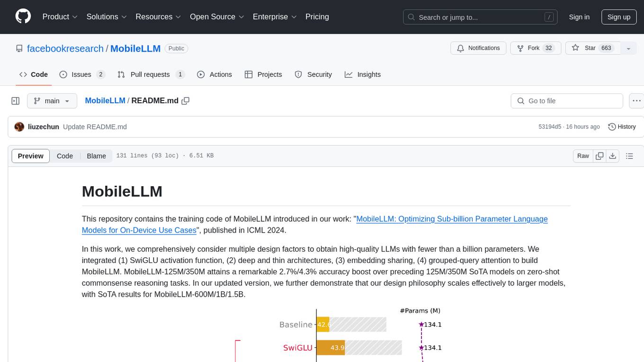Switch to the Issues tab
Screen dimensions: 644x362
(x=82, y=74)
